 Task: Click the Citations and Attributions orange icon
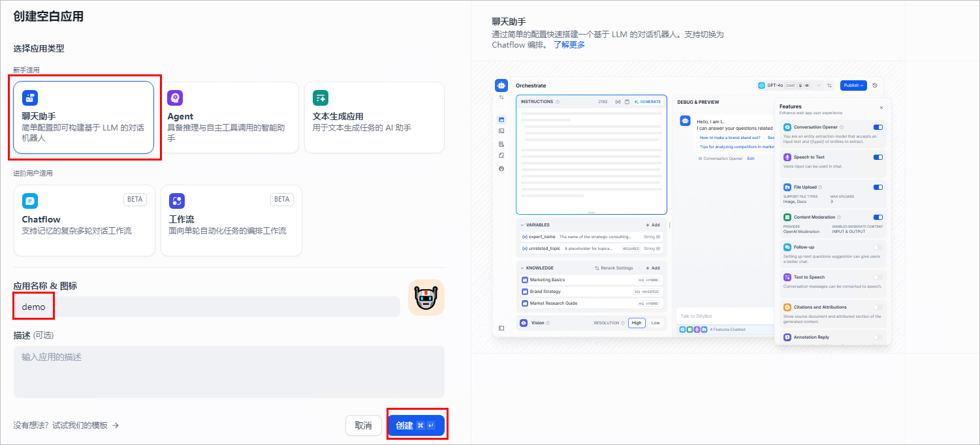coord(787,307)
